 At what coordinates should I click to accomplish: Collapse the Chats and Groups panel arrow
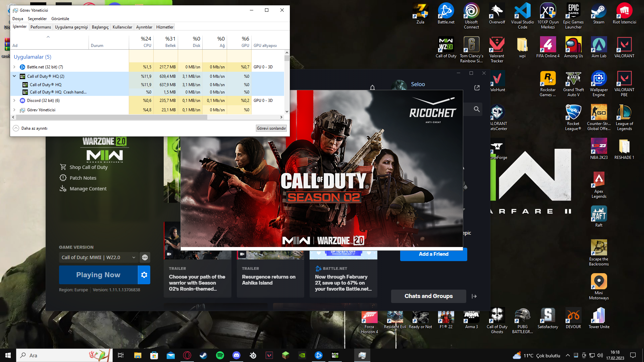(x=474, y=296)
